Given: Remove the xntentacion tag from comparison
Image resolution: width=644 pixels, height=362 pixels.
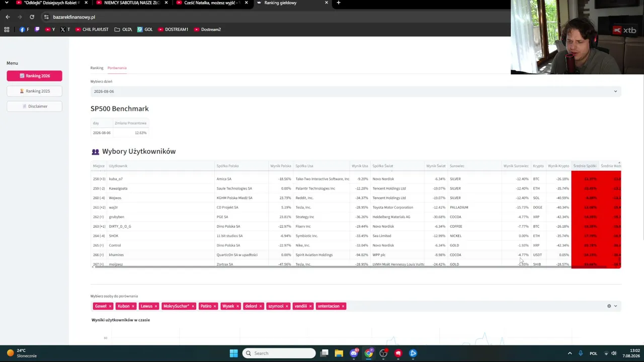Looking at the screenshot, I should 343,306.
